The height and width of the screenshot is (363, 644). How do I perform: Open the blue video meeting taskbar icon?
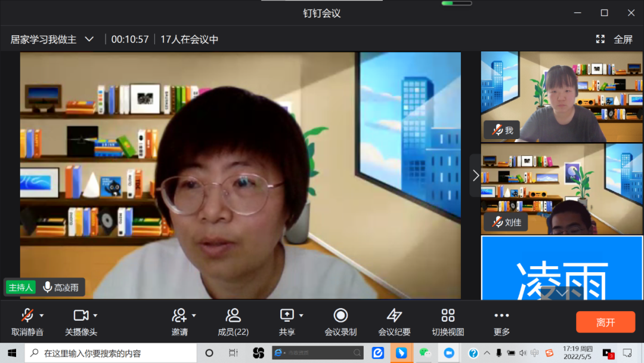[x=449, y=353]
